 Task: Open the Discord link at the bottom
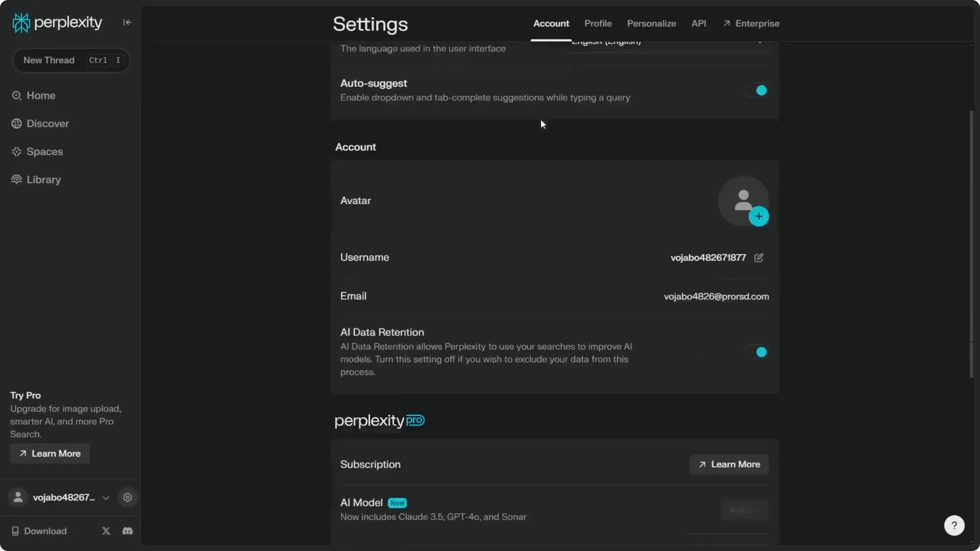click(127, 531)
